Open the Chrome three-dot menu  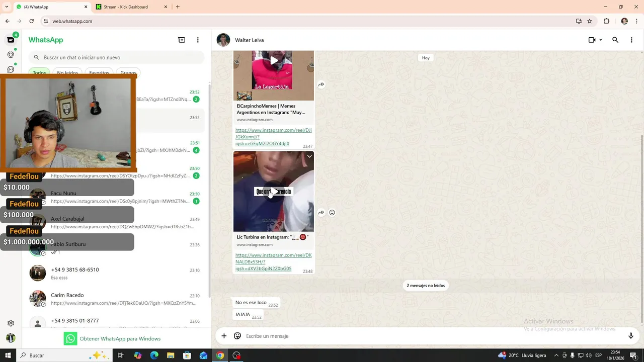(636, 21)
